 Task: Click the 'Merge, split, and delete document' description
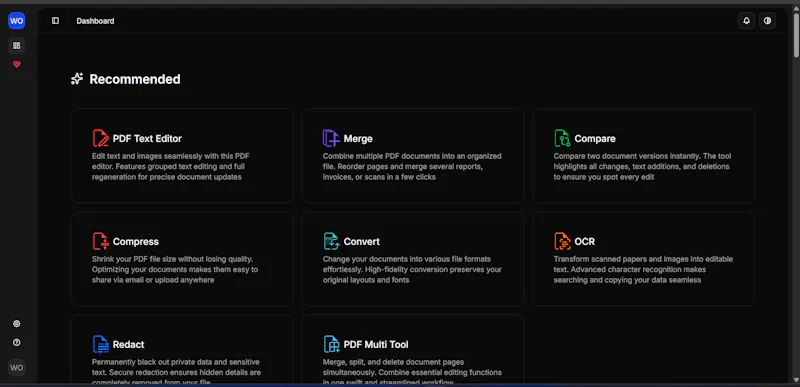click(x=412, y=372)
